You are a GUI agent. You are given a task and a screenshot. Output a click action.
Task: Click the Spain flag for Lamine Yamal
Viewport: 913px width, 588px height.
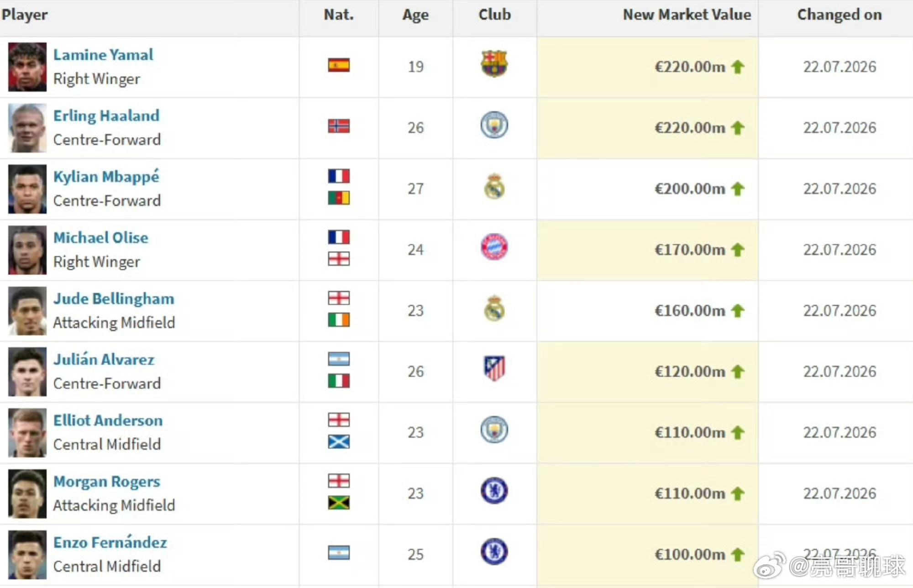(x=339, y=65)
